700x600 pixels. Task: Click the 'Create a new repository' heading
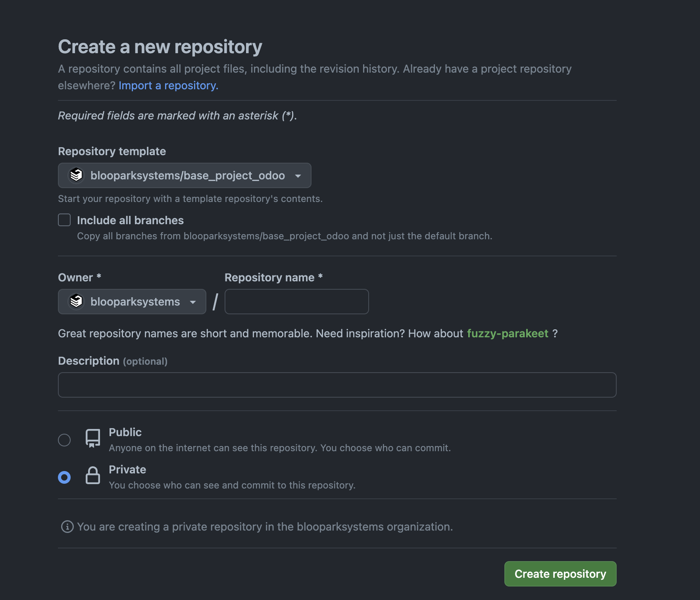[160, 47]
